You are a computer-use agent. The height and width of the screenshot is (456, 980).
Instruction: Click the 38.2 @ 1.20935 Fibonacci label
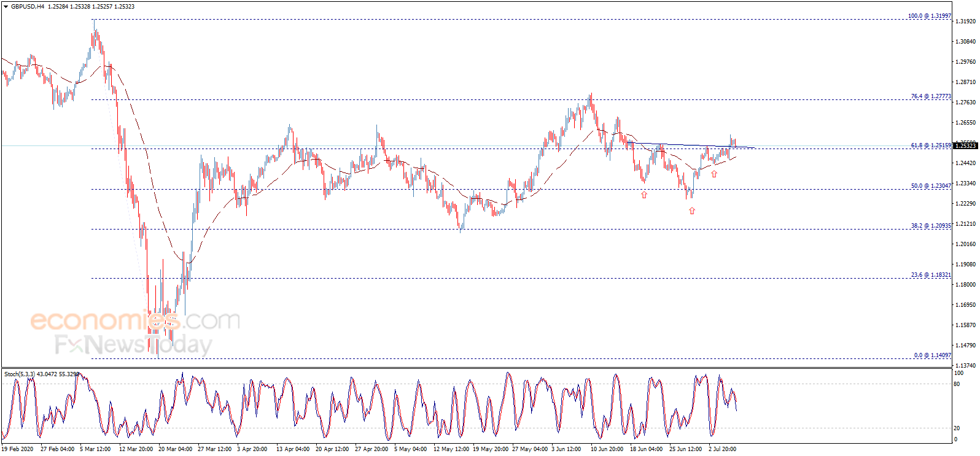tap(931, 226)
